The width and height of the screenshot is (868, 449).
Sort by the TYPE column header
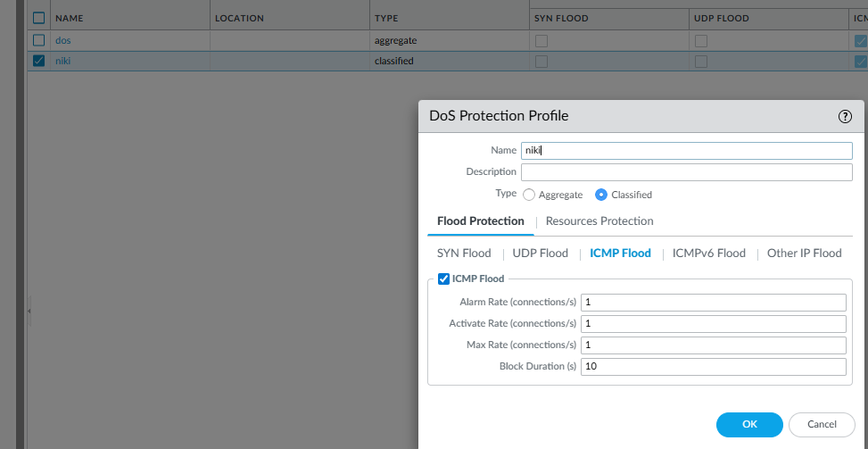point(450,18)
